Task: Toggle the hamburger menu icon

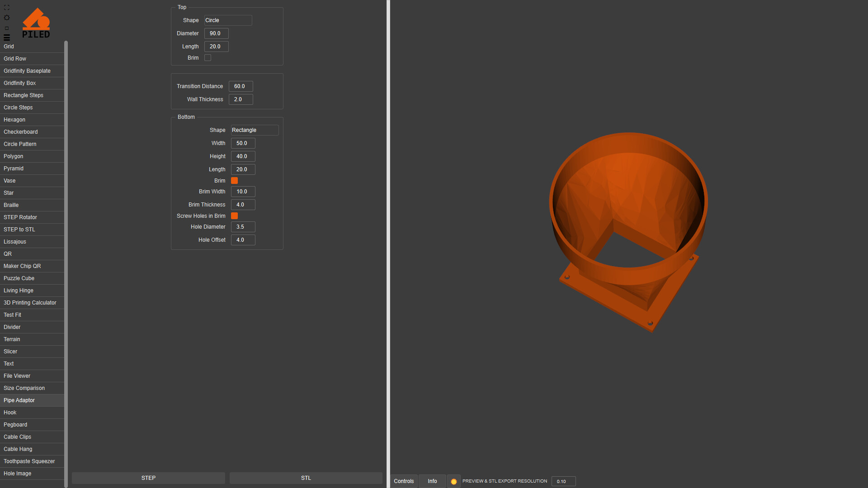Action: pyautogui.click(x=7, y=38)
